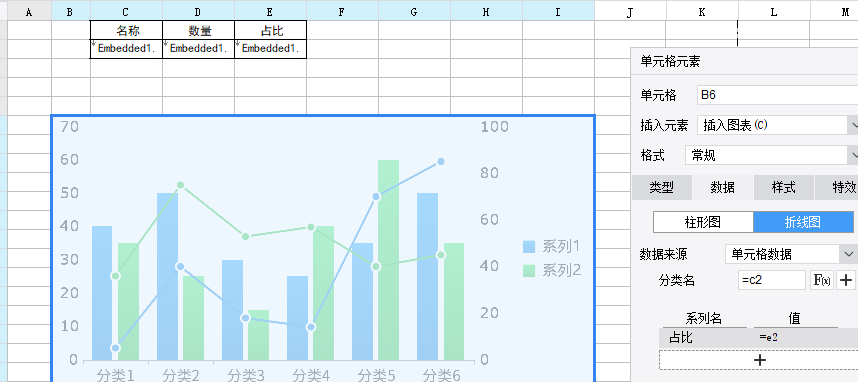This screenshot has width=858, height=382.
Task: Click the 系列2 green legend marker
Action: [529, 270]
